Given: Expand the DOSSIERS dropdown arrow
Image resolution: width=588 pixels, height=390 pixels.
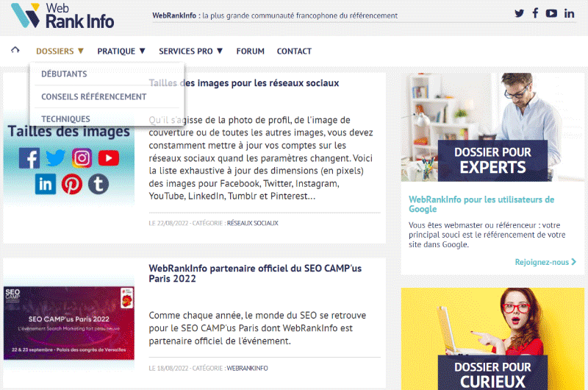Looking at the screenshot, I should 81,51.
